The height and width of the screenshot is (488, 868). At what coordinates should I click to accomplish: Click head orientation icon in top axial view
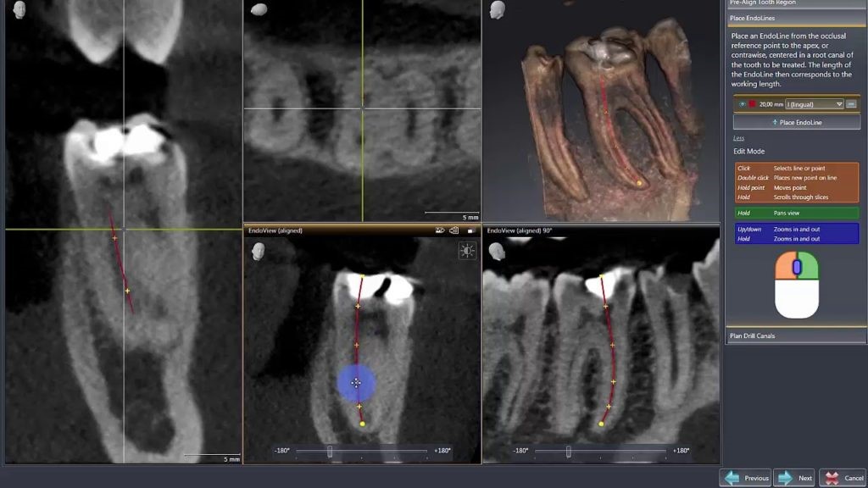click(259, 9)
